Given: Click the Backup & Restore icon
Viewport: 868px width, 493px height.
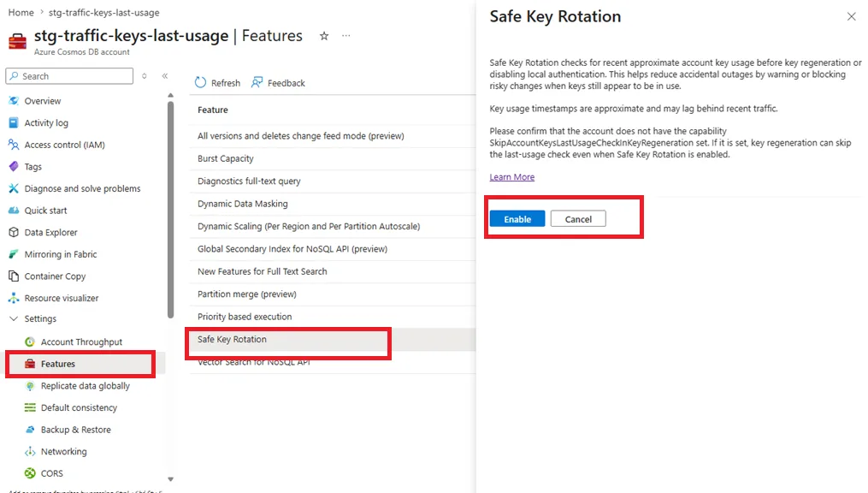Looking at the screenshot, I should click(x=30, y=430).
